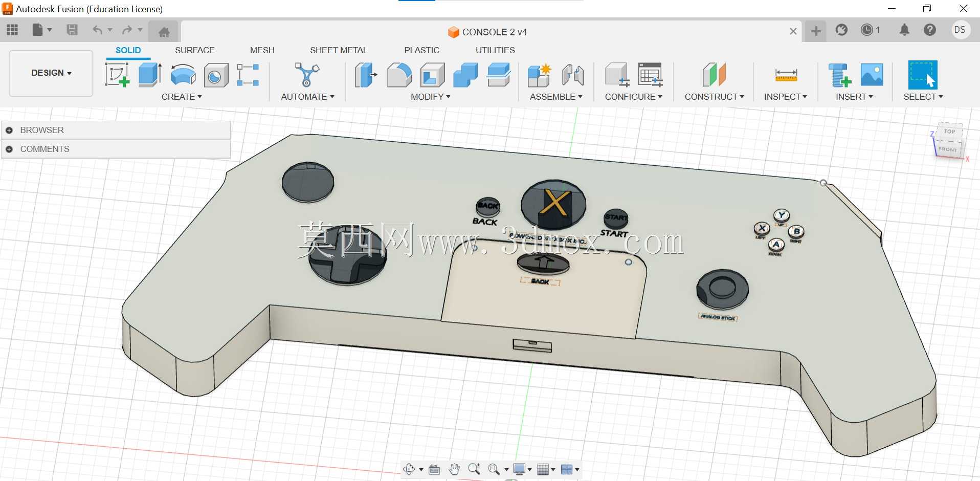Image resolution: width=980 pixels, height=481 pixels.
Task: Select the Create Sketch tool
Action: pyautogui.click(x=117, y=75)
